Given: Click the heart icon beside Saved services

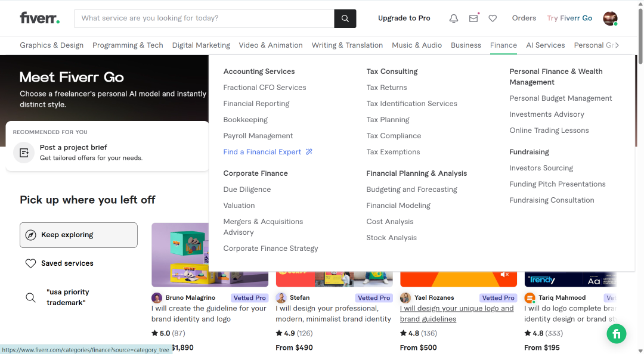Looking at the screenshot, I should [x=31, y=263].
